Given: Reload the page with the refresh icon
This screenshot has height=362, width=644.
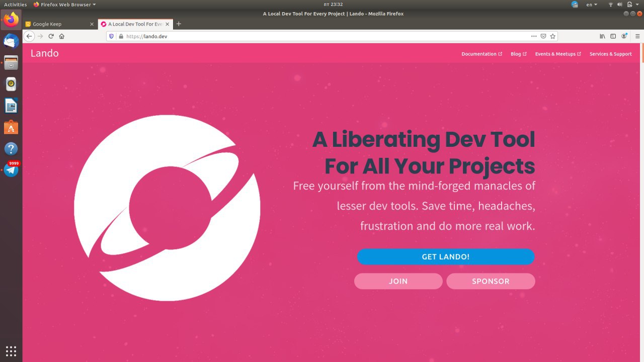Looking at the screenshot, I should point(51,36).
